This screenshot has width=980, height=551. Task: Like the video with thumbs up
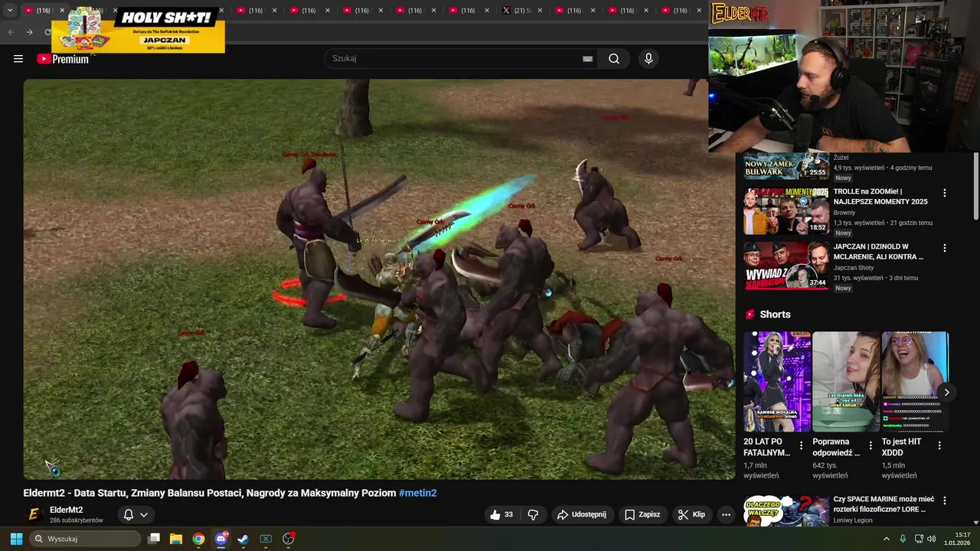click(x=501, y=514)
